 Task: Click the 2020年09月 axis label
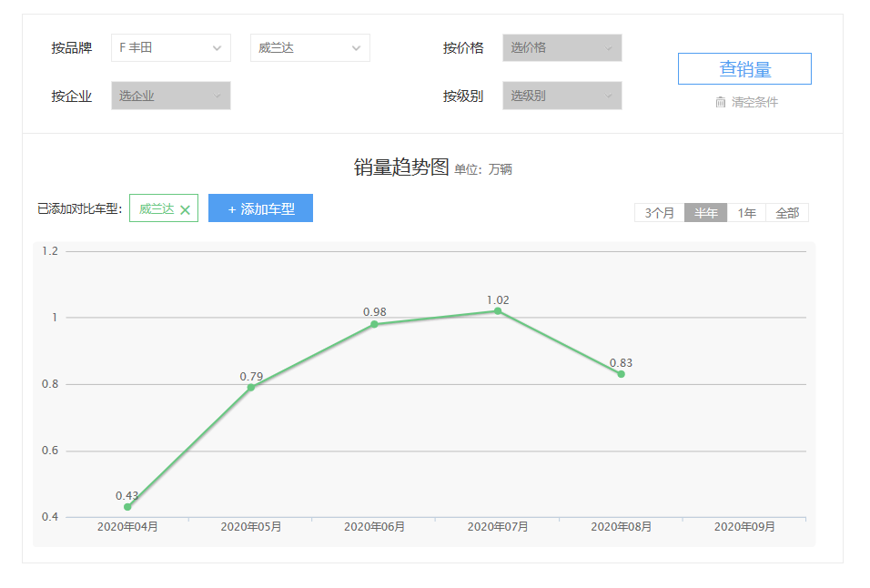[x=744, y=527]
